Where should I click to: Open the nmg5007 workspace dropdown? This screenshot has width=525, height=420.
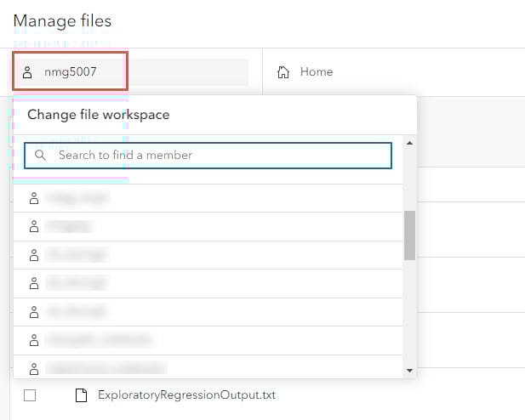coord(71,72)
